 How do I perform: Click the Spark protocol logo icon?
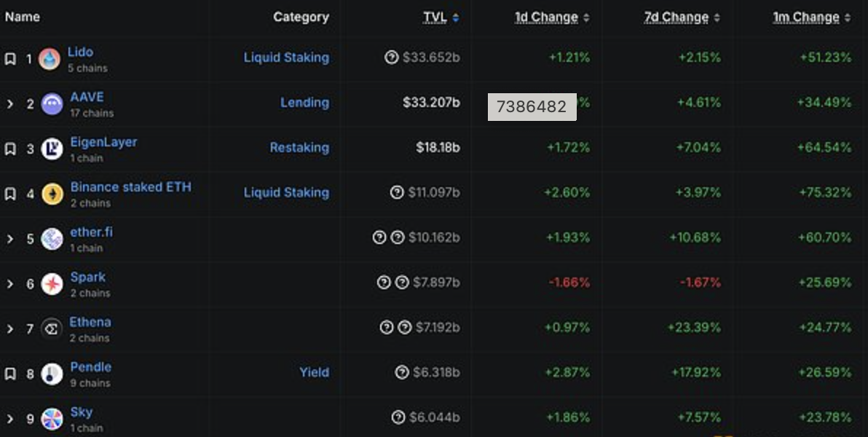coord(52,284)
